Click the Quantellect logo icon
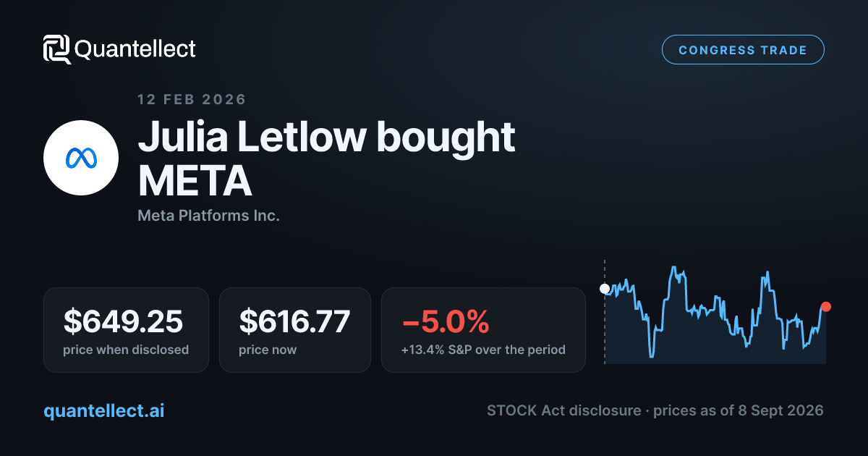Image resolution: width=868 pixels, height=456 pixels. click(x=57, y=49)
